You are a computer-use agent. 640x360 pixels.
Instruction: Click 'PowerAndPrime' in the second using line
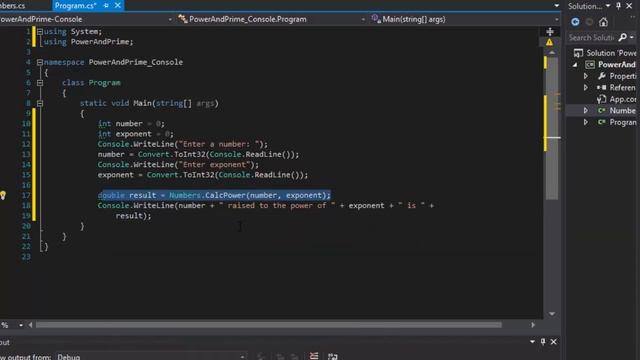pyautogui.click(x=100, y=42)
